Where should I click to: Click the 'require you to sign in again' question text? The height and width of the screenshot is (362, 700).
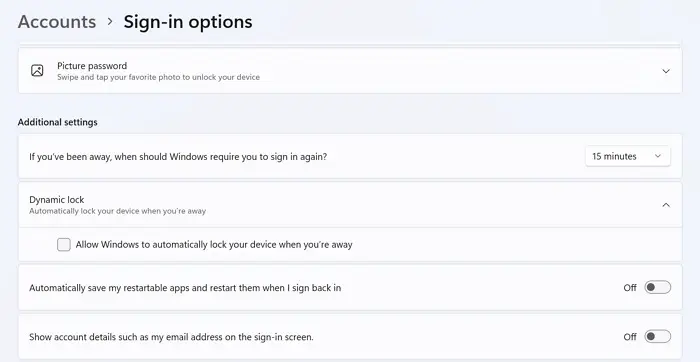click(178, 157)
